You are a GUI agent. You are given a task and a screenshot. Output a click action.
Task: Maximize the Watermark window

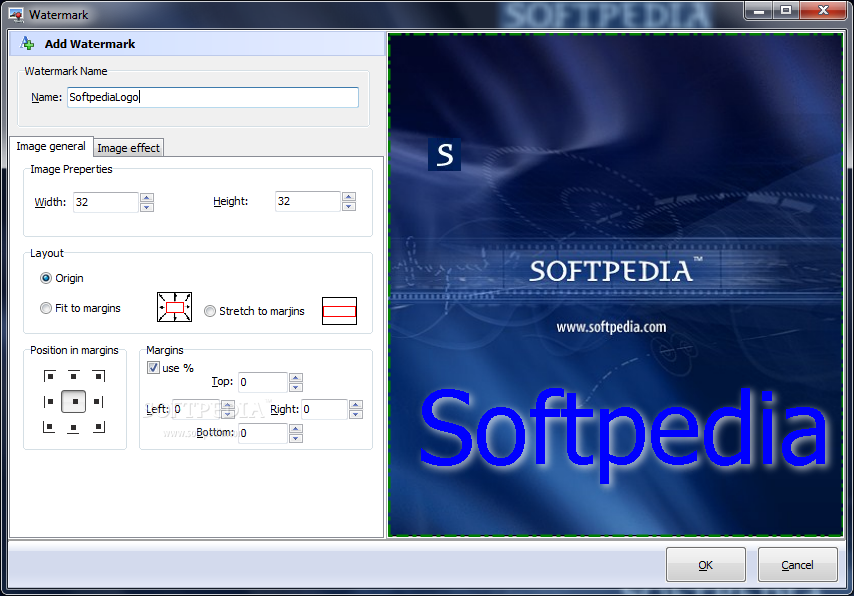click(x=786, y=10)
